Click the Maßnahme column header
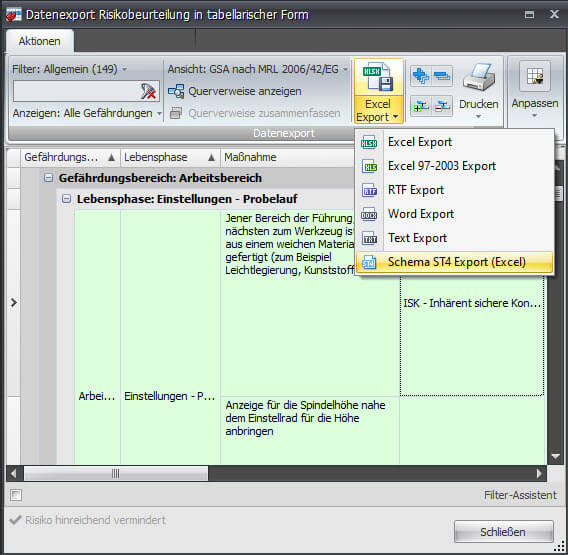Image resolution: width=568 pixels, height=555 pixels. [x=288, y=157]
